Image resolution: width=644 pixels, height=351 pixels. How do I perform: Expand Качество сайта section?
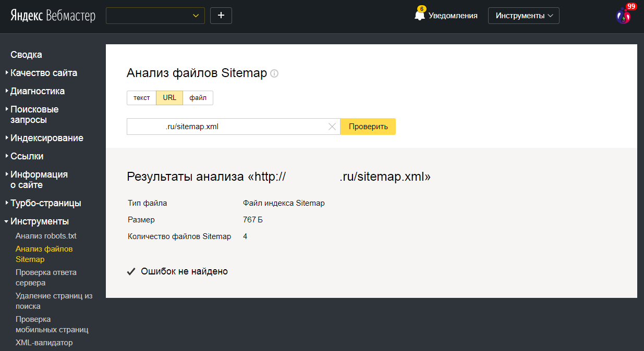point(44,73)
